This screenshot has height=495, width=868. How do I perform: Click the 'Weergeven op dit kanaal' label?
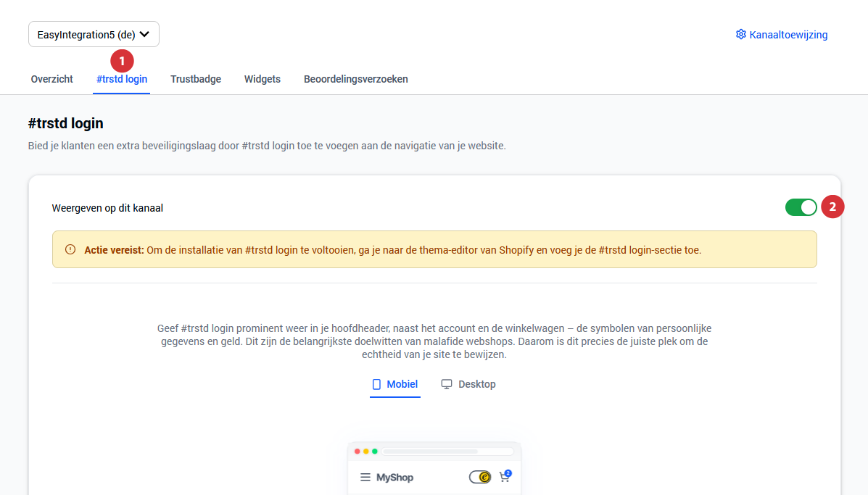(107, 208)
